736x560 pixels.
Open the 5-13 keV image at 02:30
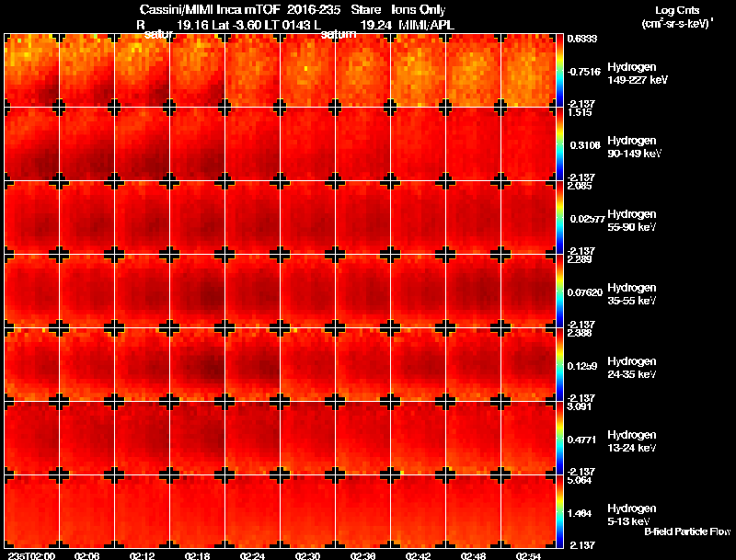coord(308,511)
